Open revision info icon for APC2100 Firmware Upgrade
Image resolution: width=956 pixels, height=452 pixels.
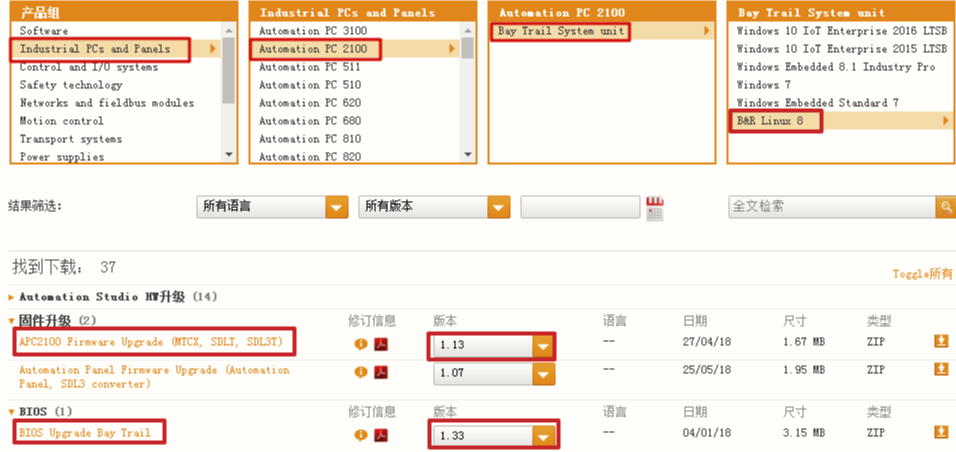click(x=361, y=345)
